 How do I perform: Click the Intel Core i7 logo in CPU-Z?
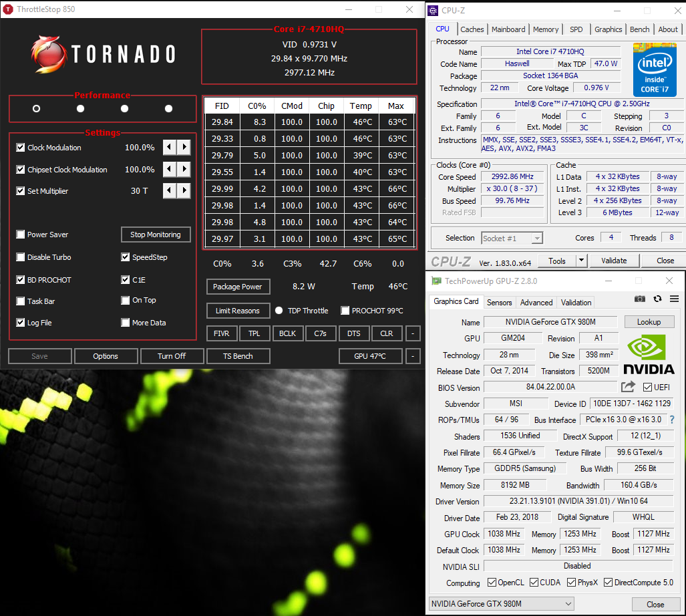(x=655, y=69)
